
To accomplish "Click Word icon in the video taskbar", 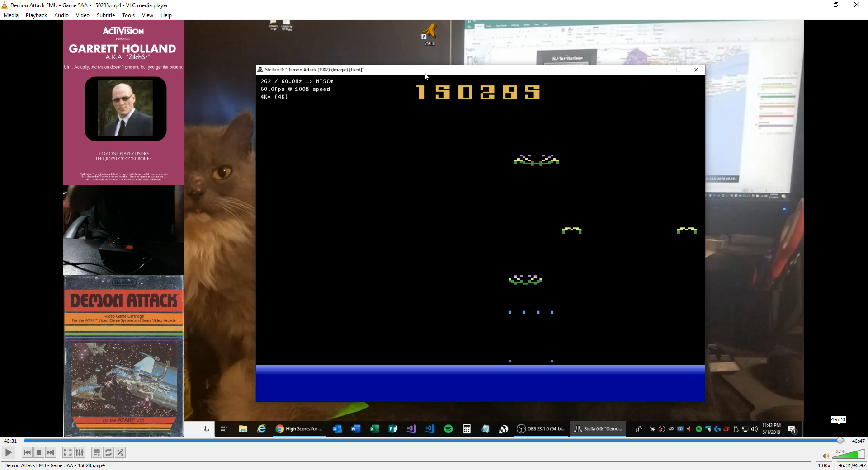I will pos(356,429).
